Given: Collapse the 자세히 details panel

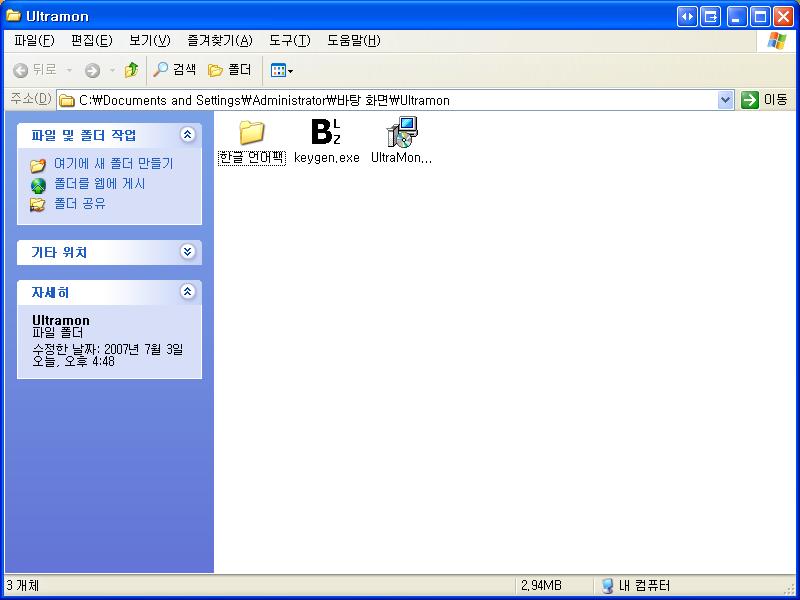Looking at the screenshot, I should coord(187,292).
